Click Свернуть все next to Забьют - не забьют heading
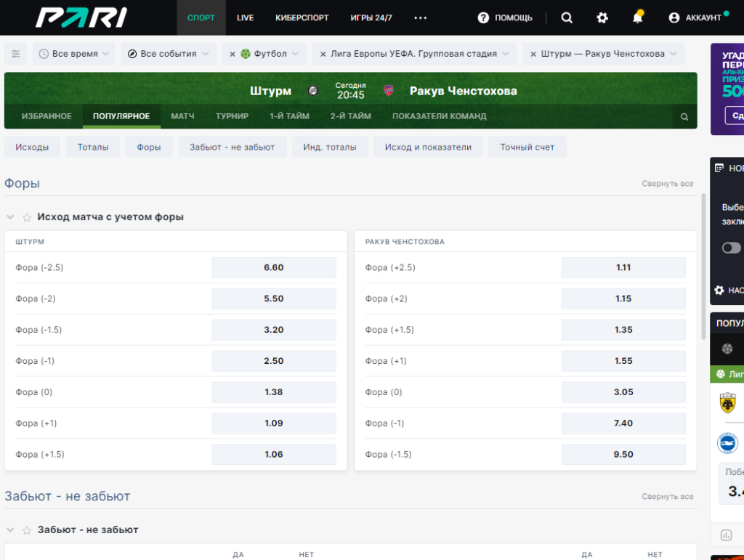Image resolution: width=744 pixels, height=560 pixels. tap(667, 497)
